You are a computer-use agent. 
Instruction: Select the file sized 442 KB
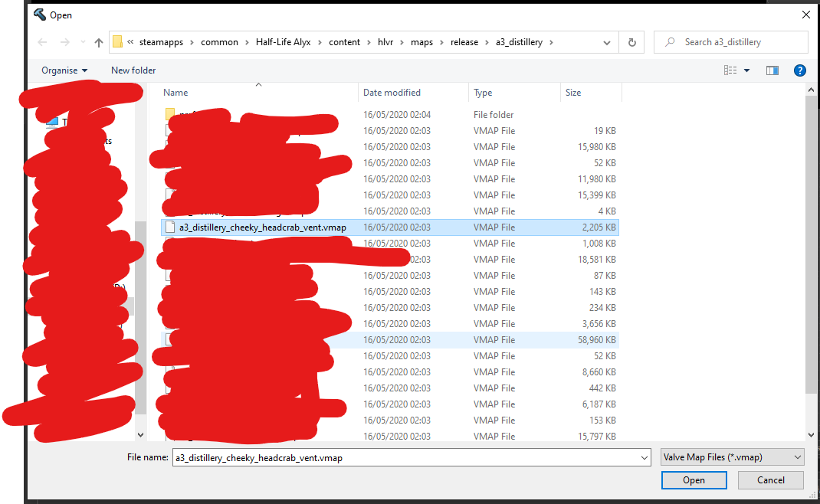coord(390,388)
